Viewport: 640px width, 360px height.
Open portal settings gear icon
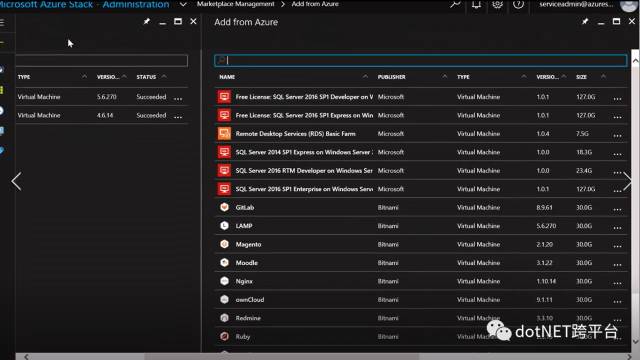click(x=497, y=4)
